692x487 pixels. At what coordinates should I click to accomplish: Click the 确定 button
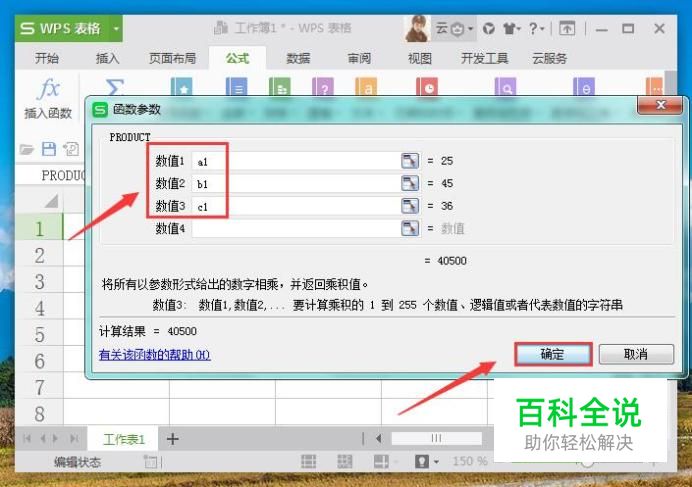point(553,354)
